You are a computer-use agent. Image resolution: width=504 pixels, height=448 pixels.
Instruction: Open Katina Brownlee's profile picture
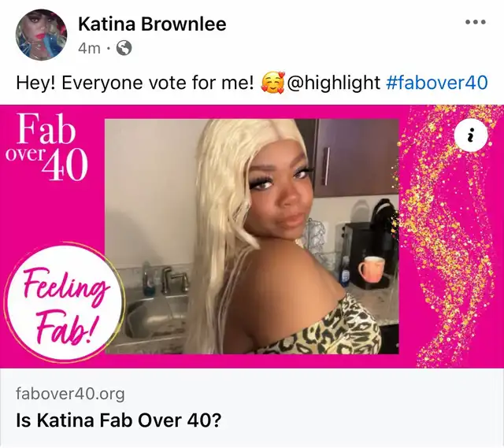[41, 35]
